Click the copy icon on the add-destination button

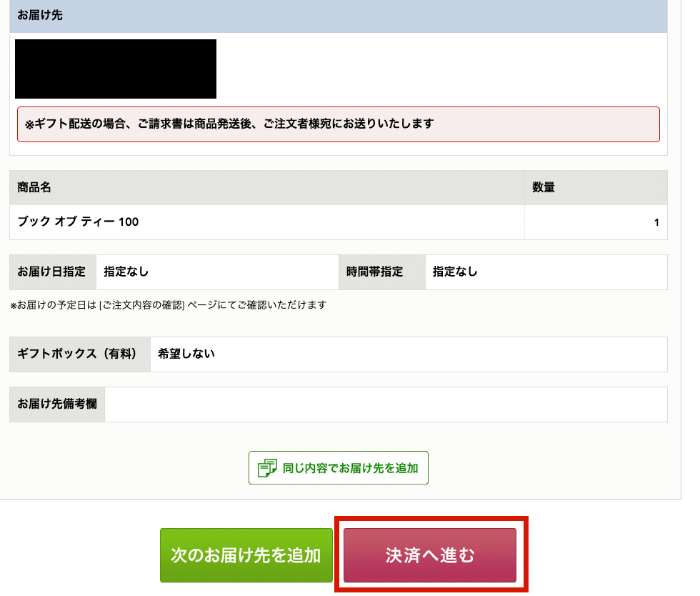[x=267, y=468]
